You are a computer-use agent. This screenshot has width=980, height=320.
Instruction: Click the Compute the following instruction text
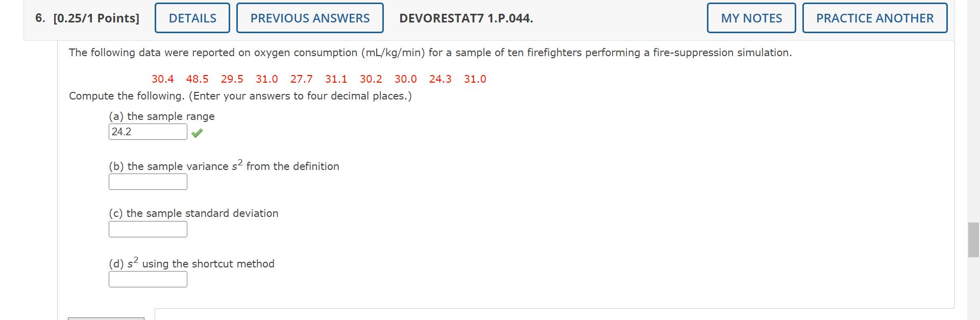(x=240, y=96)
